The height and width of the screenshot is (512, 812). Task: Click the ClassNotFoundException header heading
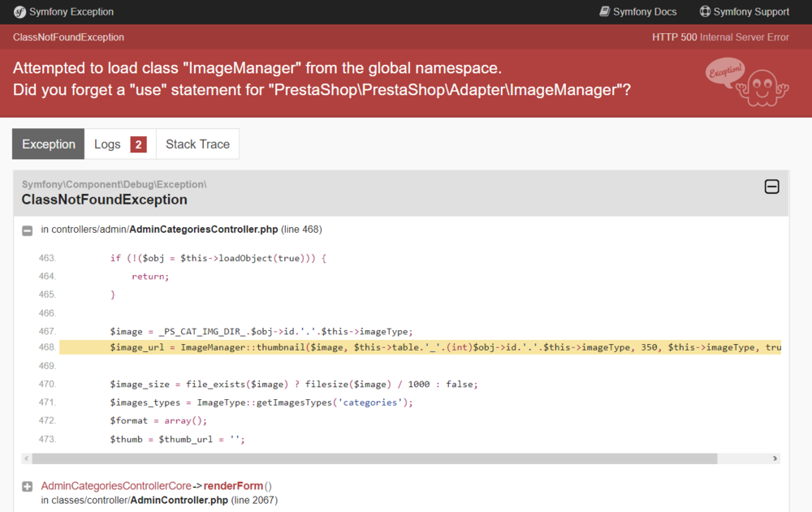pyautogui.click(x=104, y=200)
